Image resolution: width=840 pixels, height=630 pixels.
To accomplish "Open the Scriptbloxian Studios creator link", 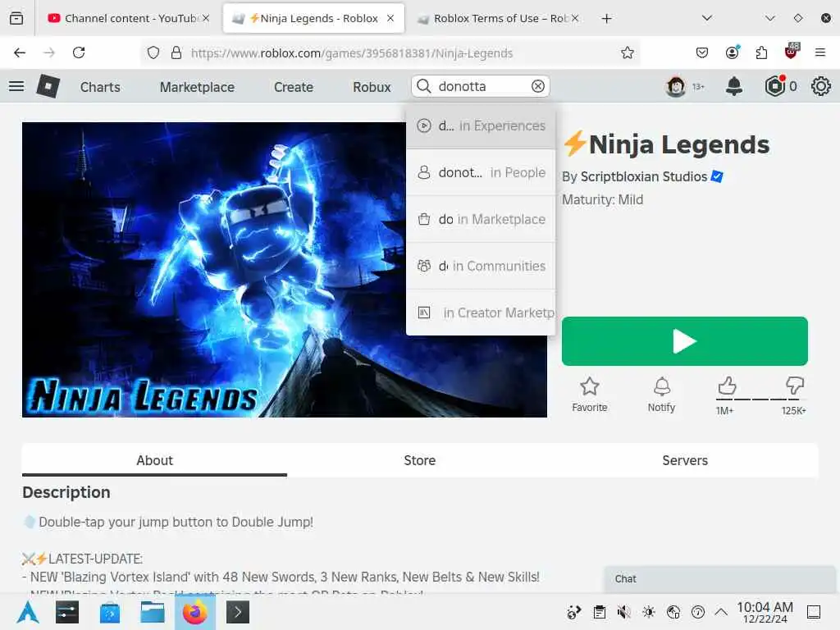I will point(644,177).
